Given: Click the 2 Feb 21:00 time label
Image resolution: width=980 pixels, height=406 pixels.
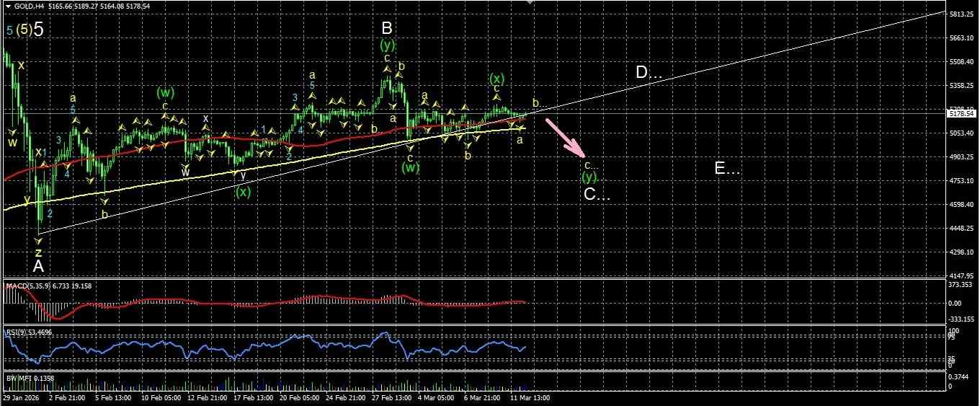Looking at the screenshot, I should click(67, 397).
